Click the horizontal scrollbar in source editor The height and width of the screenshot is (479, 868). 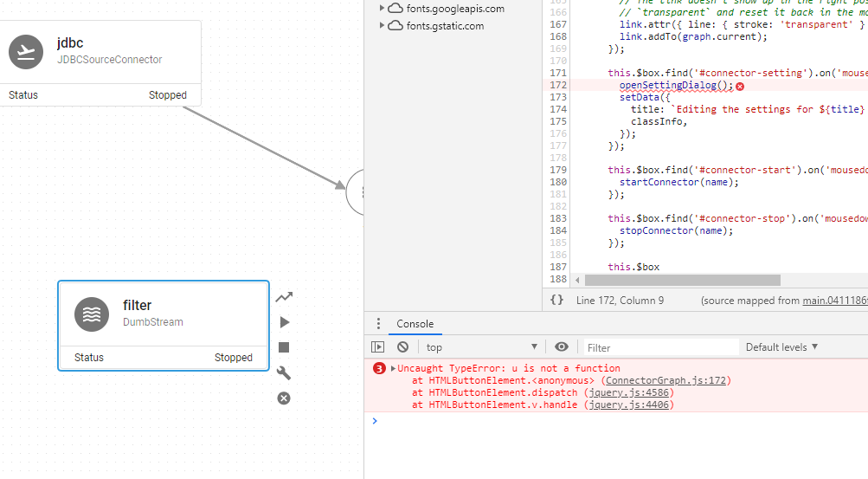point(683,280)
